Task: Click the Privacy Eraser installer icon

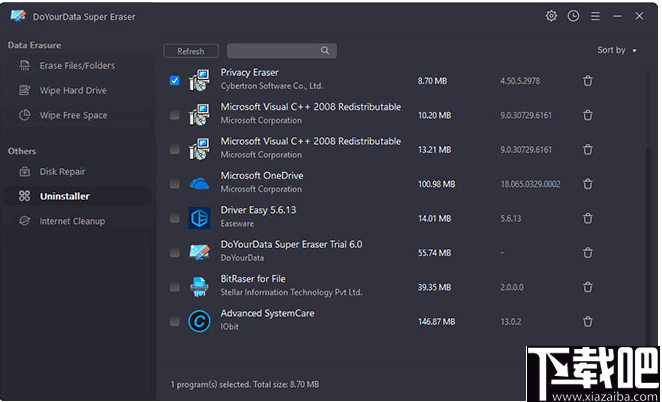Action: (x=199, y=80)
